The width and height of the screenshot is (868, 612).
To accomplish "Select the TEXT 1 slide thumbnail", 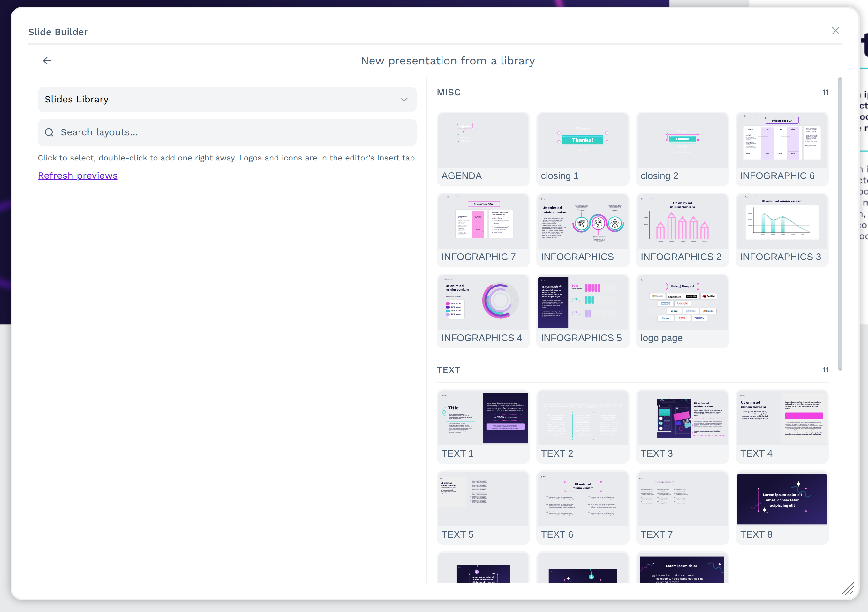I will [483, 427].
